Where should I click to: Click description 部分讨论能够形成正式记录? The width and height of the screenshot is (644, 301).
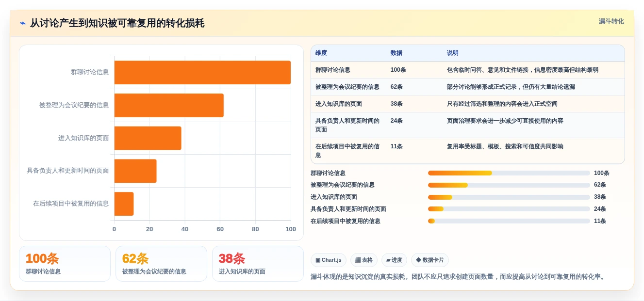[x=511, y=87]
